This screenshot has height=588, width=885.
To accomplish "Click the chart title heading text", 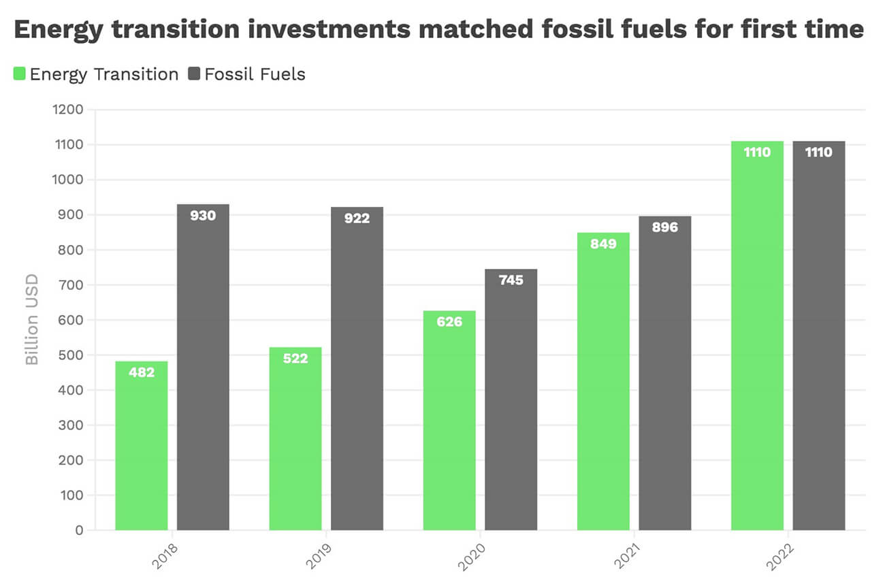I will click(x=439, y=30).
